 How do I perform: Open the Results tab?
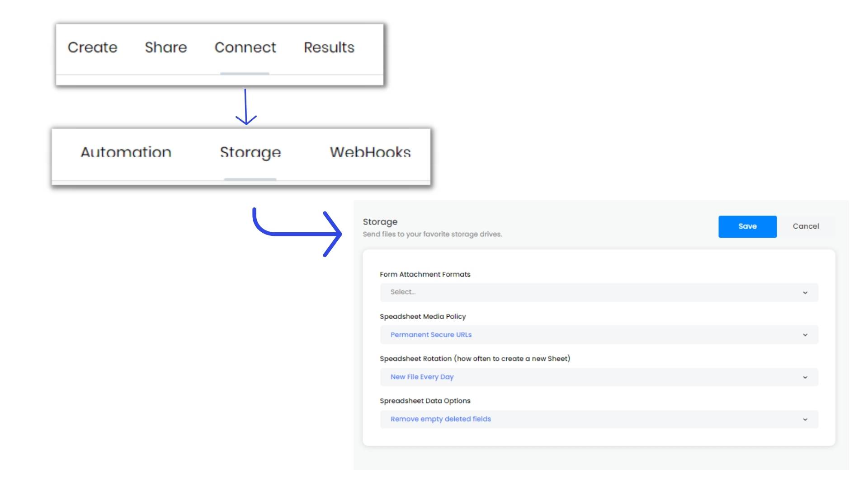329,47
